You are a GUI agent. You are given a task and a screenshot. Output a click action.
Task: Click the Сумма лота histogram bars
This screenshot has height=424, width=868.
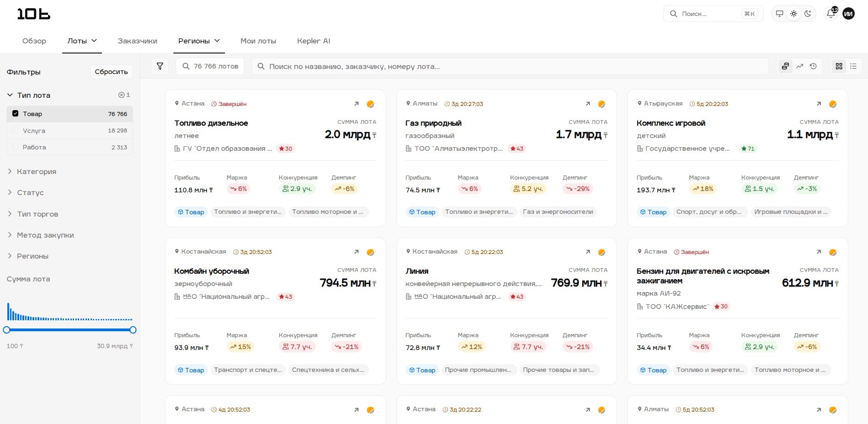[x=70, y=311]
